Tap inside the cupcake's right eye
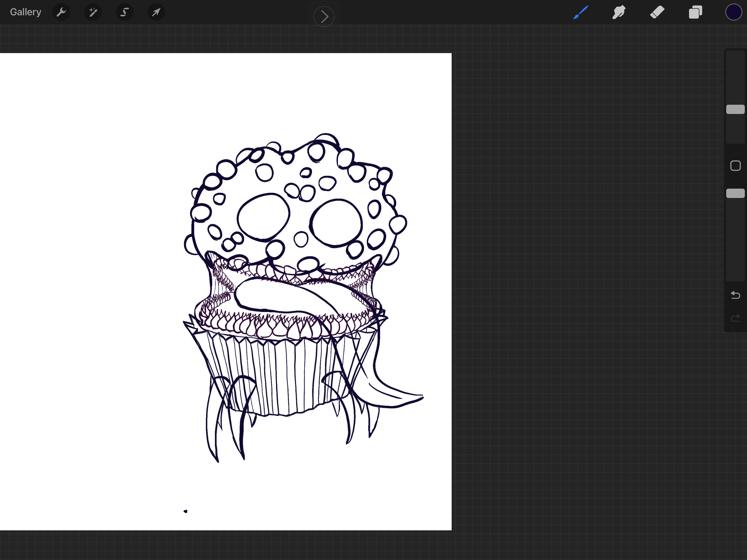The width and height of the screenshot is (747, 560). coord(336,223)
